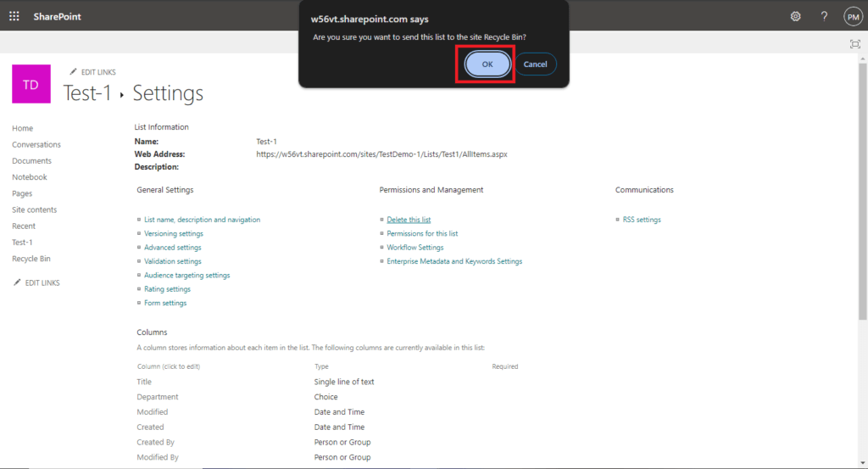Image resolution: width=868 pixels, height=469 pixels.
Task: Open Versioning settings
Action: pyautogui.click(x=174, y=234)
